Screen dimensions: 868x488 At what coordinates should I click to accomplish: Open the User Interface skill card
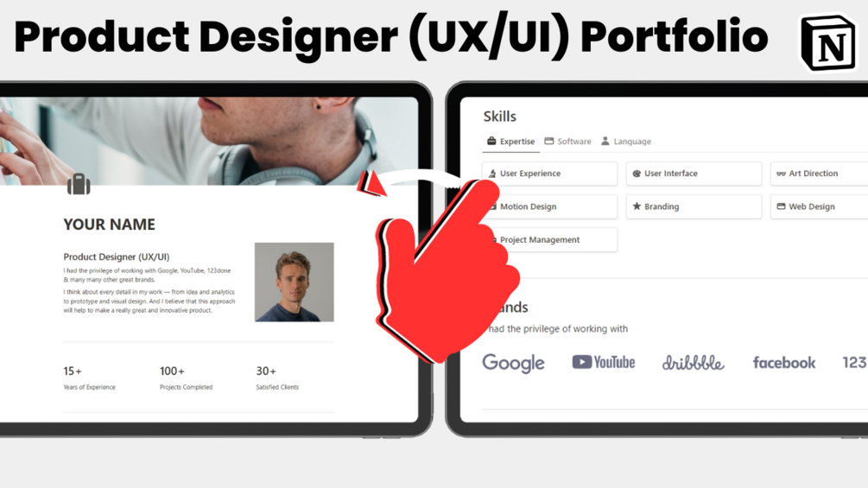[694, 174]
